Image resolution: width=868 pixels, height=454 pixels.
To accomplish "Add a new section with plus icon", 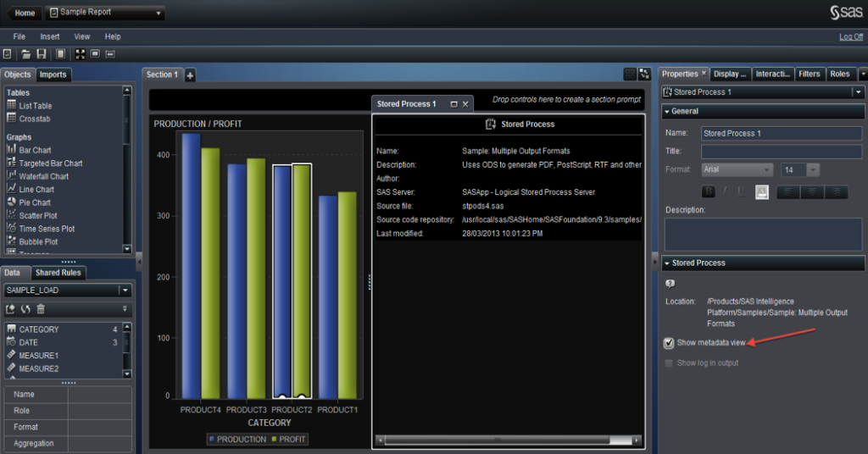I will 190,75.
